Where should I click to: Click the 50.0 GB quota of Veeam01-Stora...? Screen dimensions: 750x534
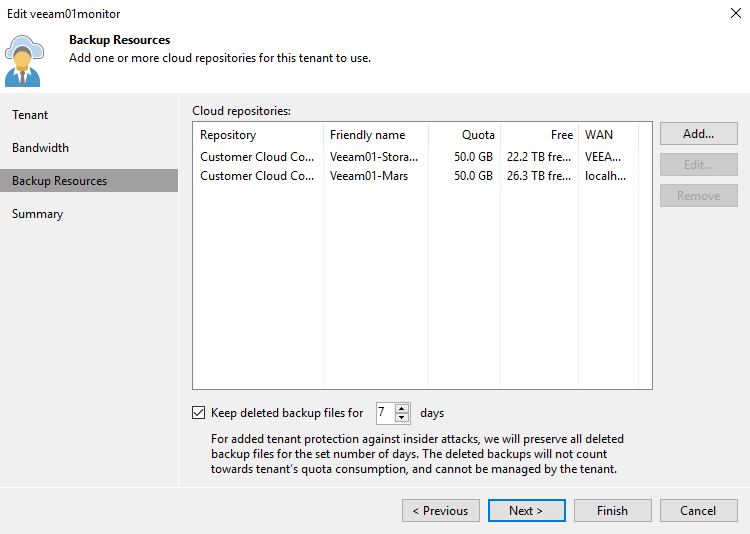click(x=474, y=157)
